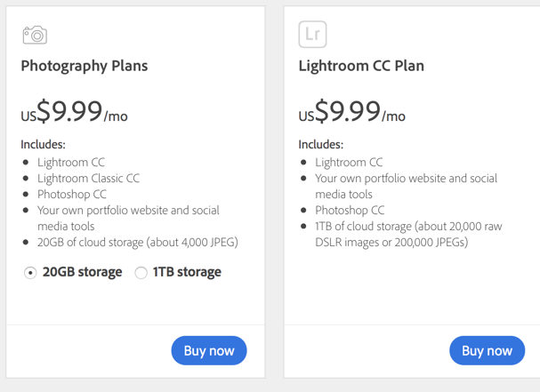Click the Lr Lightroom logo icon
The width and height of the screenshot is (540, 392).
[312, 34]
